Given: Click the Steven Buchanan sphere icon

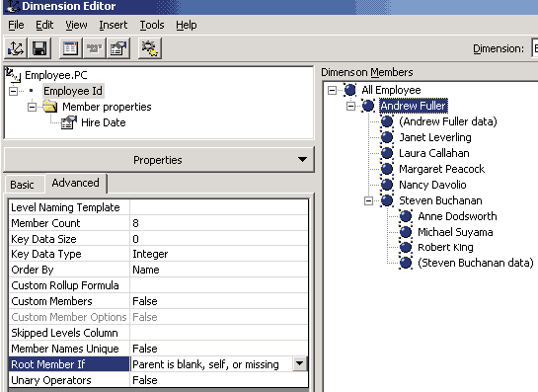Looking at the screenshot, I should pyautogui.click(x=387, y=200).
